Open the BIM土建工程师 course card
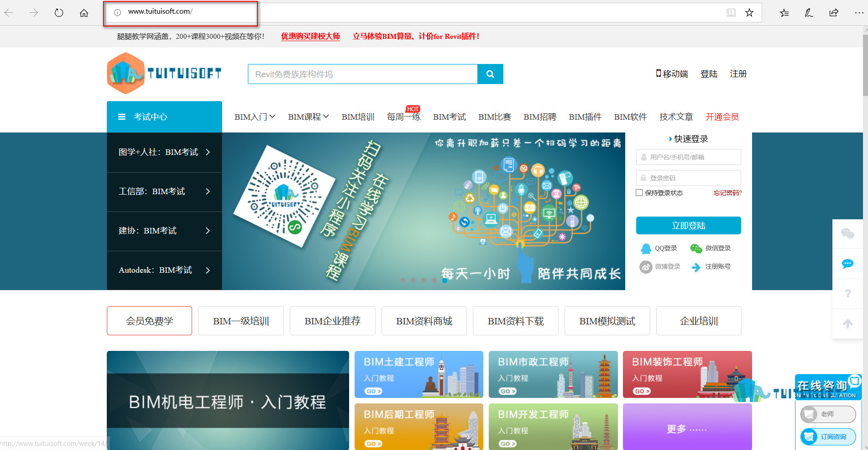868x450 pixels. 419,375
